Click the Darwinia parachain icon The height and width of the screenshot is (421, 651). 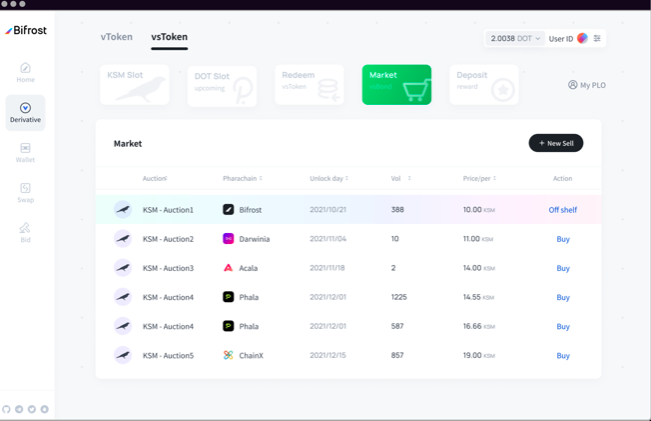[x=228, y=239]
